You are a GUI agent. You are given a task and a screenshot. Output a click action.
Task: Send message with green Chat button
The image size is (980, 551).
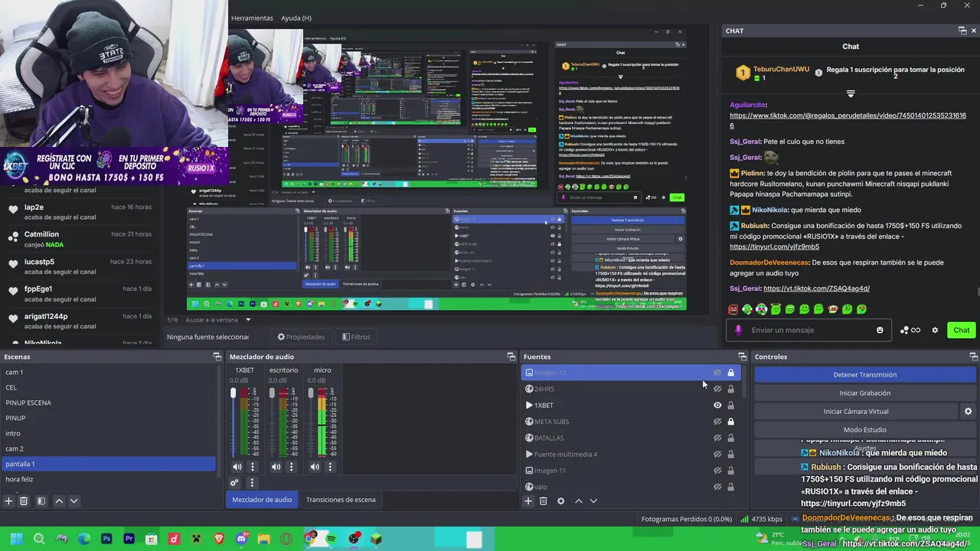point(961,330)
